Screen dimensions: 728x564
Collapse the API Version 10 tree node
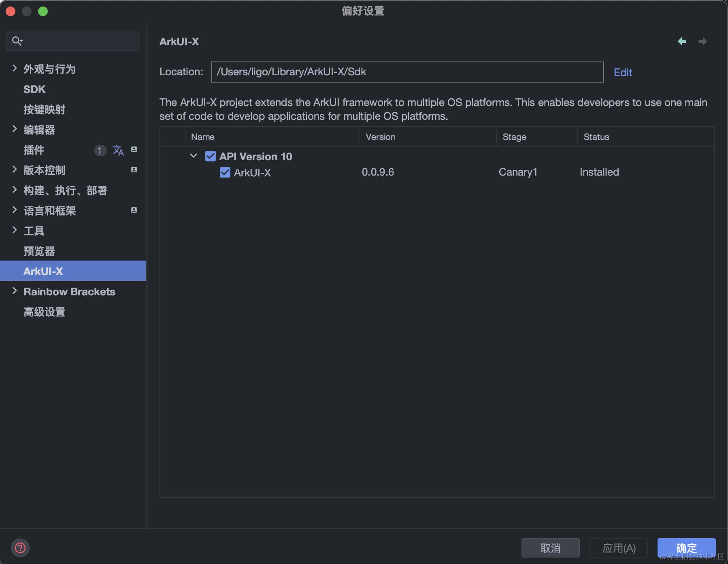[194, 156]
